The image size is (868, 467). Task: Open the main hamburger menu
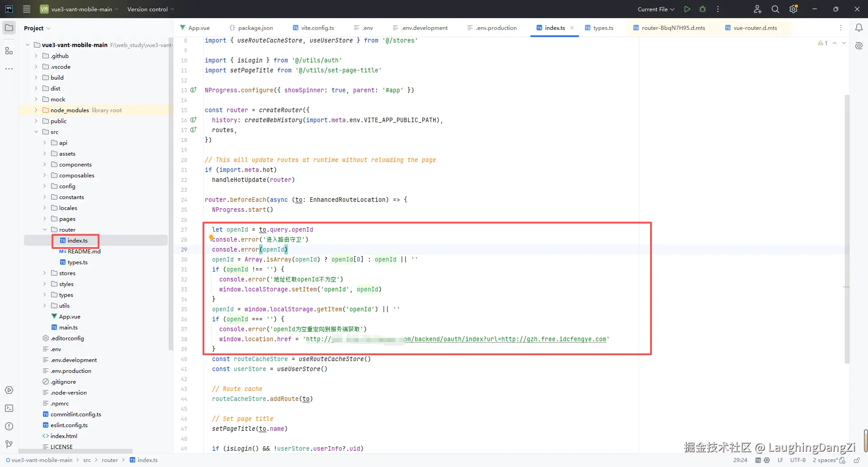click(27, 9)
